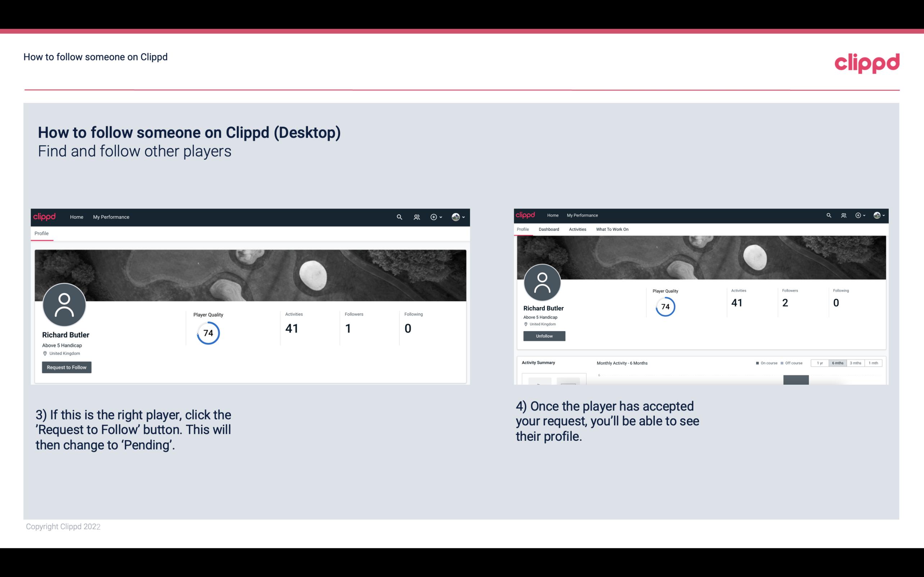The height and width of the screenshot is (577, 924).
Task: Click the 'Home' menu item in navbar
Action: (x=75, y=217)
